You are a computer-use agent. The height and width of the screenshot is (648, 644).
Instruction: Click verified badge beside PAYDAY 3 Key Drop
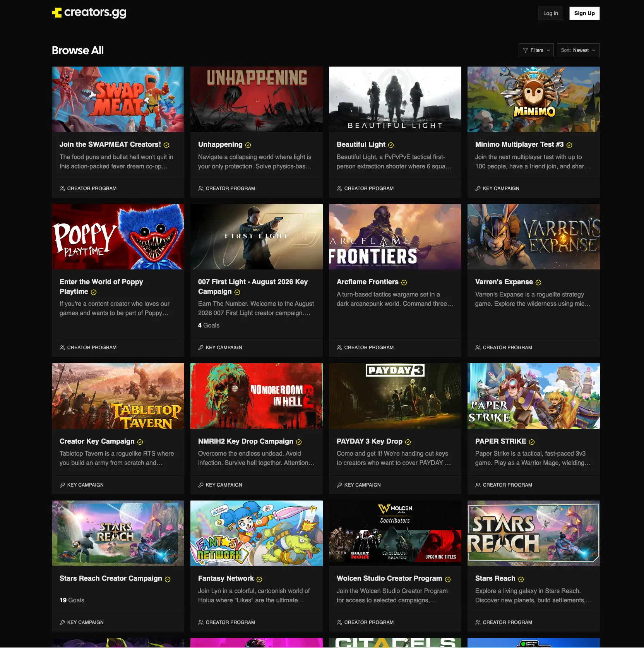408,442
